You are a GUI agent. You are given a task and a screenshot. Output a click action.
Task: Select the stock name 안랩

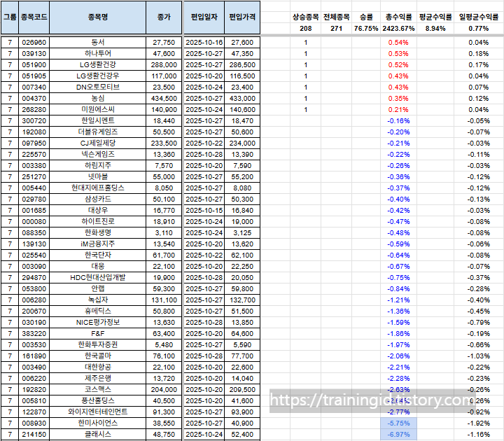pyautogui.click(x=98, y=289)
